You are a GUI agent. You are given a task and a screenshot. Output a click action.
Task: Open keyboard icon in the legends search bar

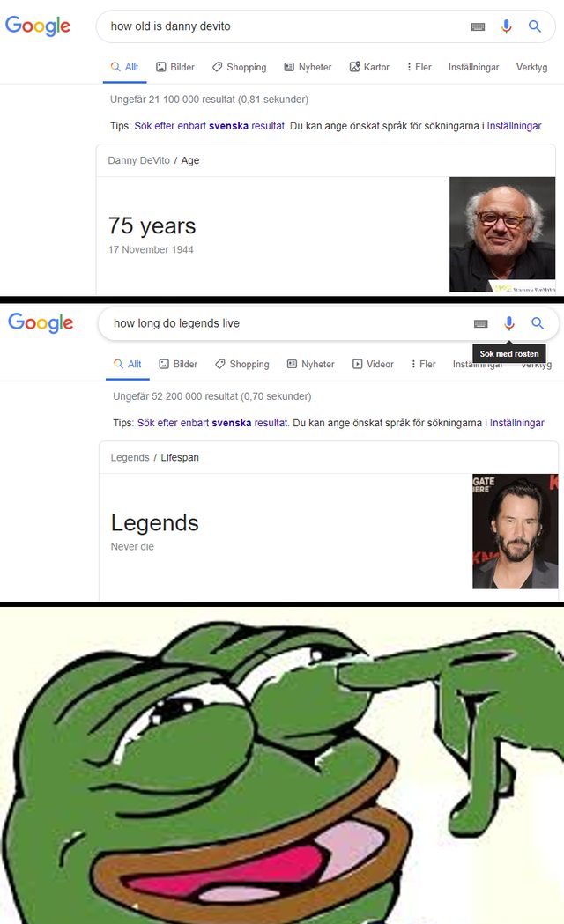click(x=481, y=323)
